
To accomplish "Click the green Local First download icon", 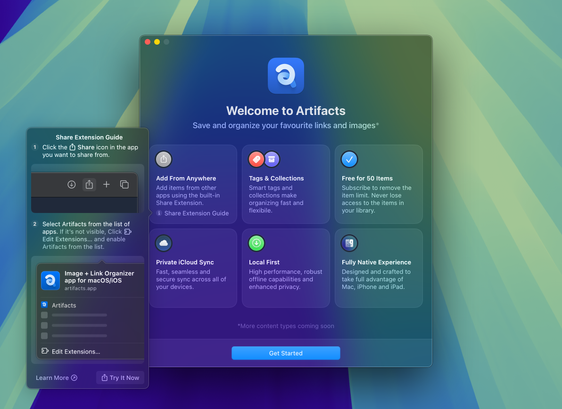I will point(256,243).
